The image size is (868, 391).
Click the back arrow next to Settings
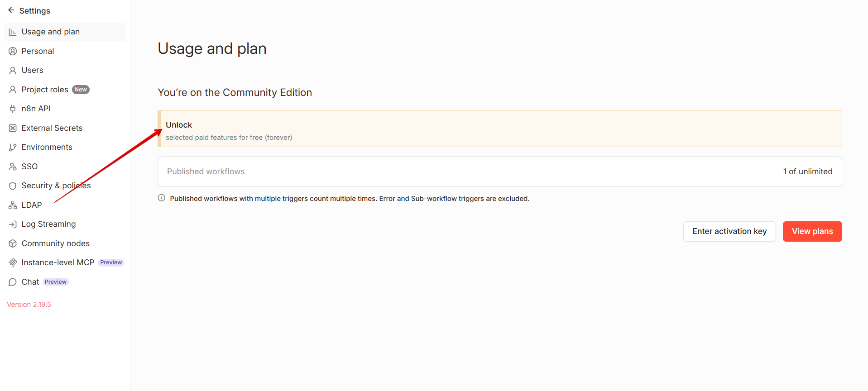(x=11, y=10)
